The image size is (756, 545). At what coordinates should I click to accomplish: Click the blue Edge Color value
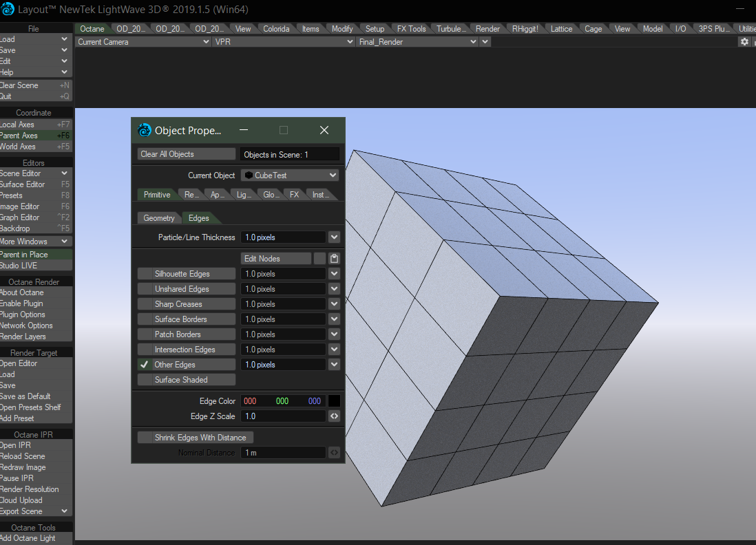click(315, 401)
